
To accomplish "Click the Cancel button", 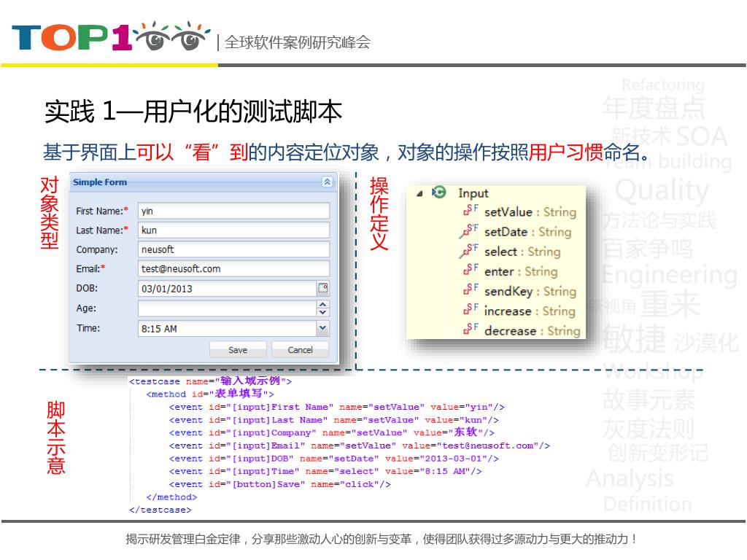I will (x=300, y=349).
